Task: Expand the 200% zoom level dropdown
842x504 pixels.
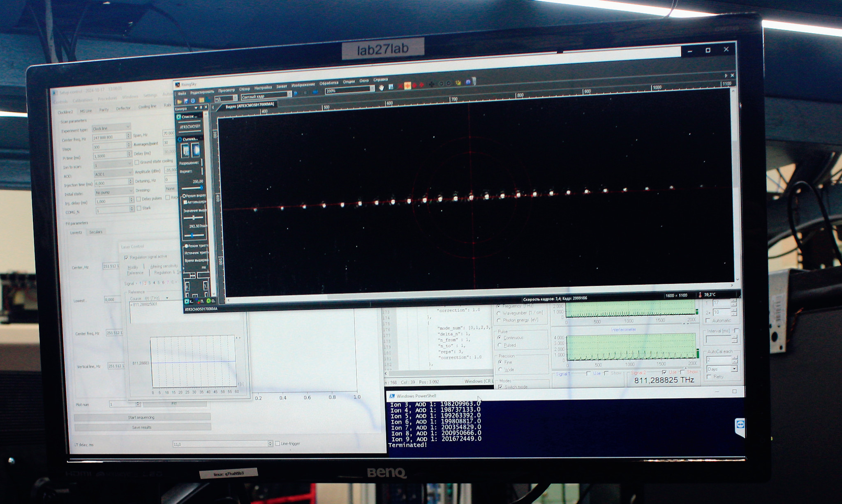Action: point(372,89)
